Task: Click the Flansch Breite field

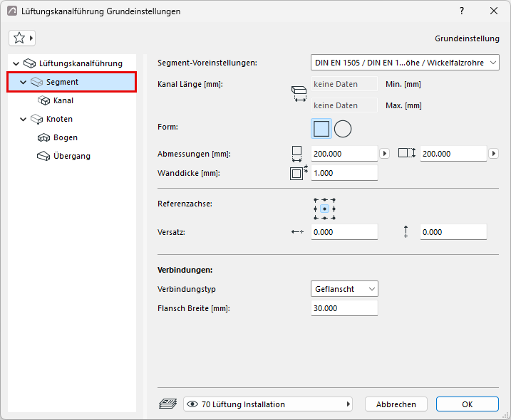Action: tap(344, 308)
